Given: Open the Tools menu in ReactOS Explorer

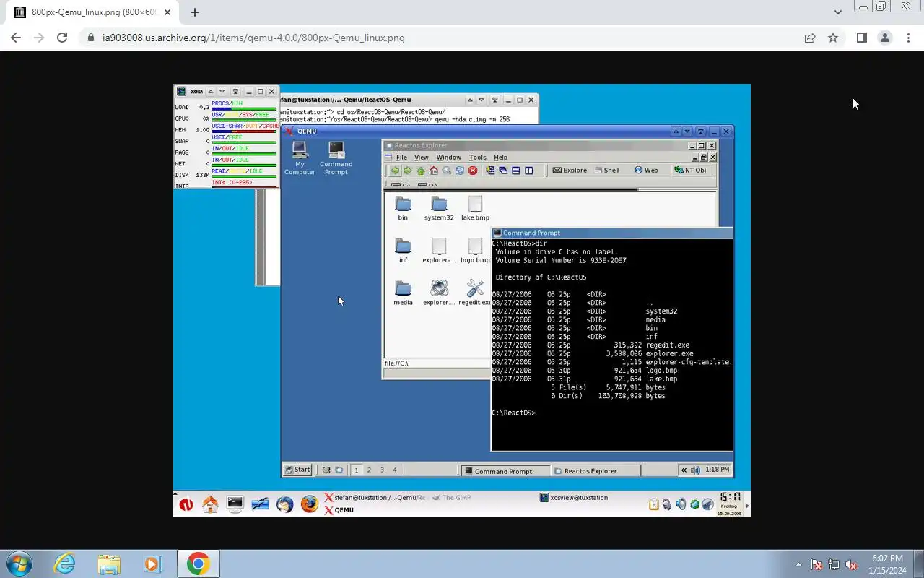Looking at the screenshot, I should pos(478,157).
